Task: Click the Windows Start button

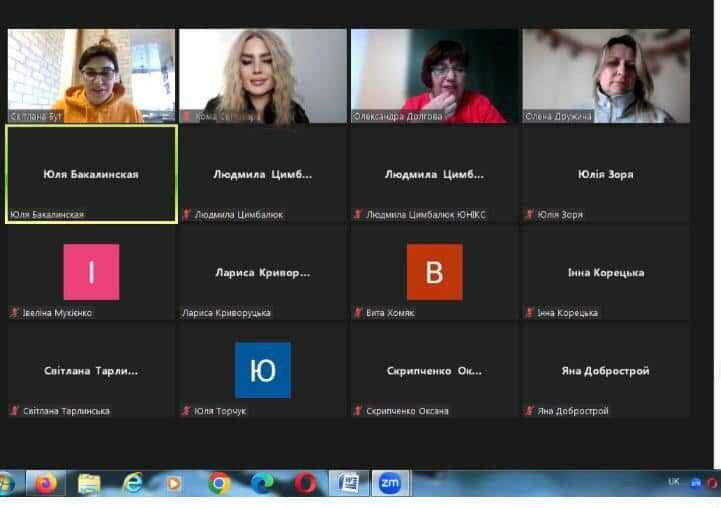Action: [6, 484]
